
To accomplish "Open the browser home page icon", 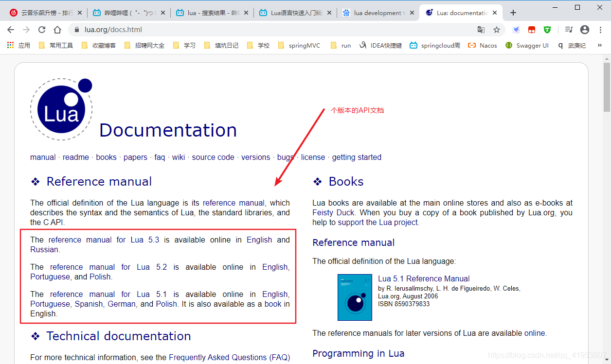I will click(57, 30).
